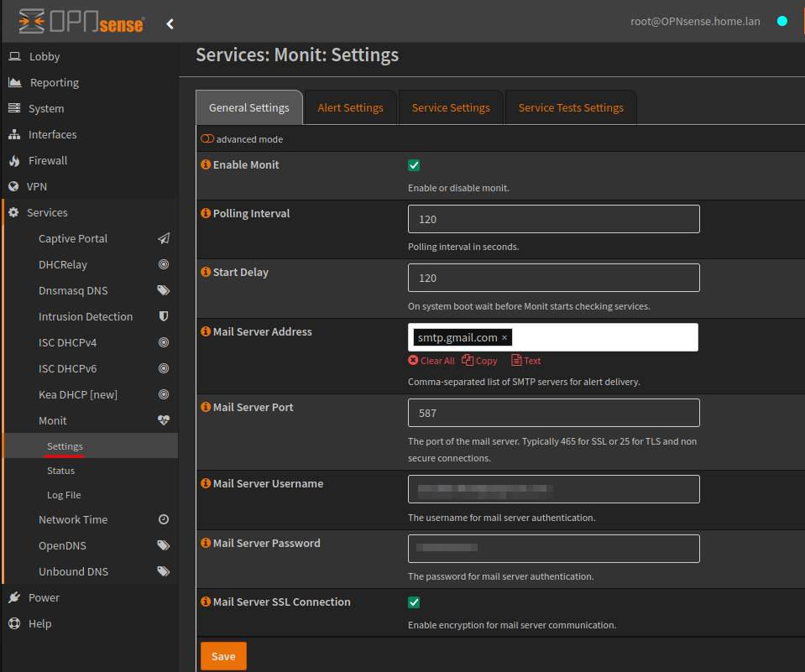Viewport: 805px width, 672px height.
Task: Click the Kea DHCP target icon
Action: tap(163, 394)
